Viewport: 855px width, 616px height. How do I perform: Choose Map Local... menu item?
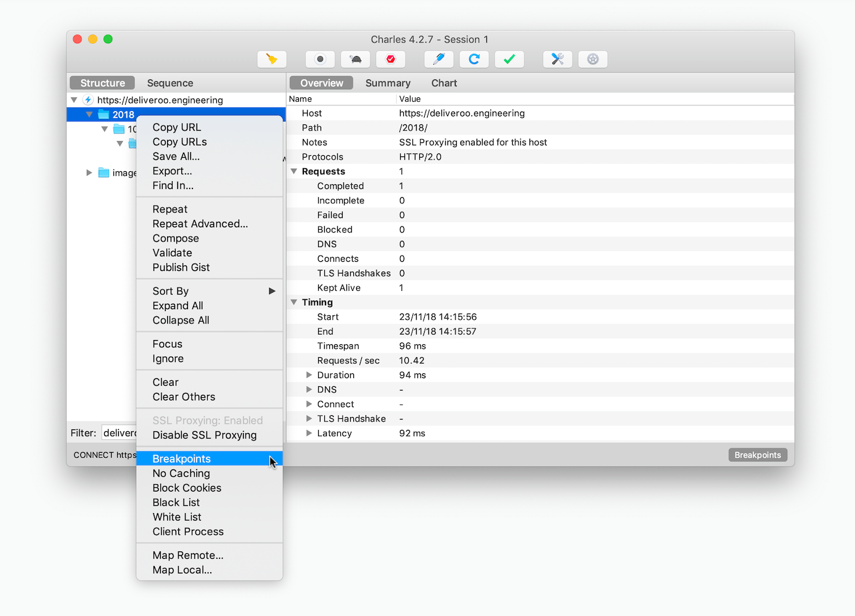click(210, 570)
